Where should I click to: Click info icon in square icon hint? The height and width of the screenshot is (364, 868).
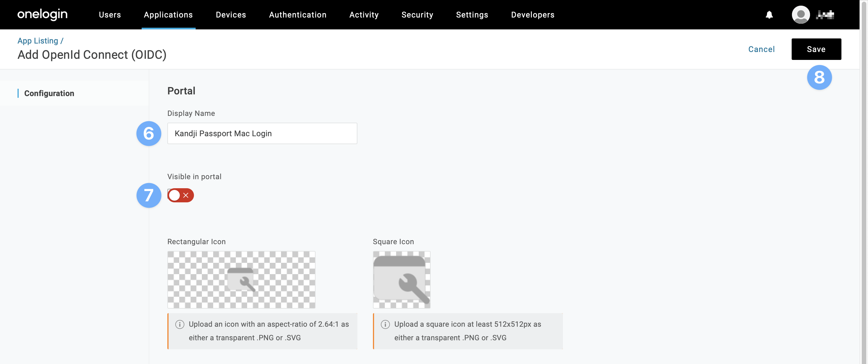(x=385, y=324)
